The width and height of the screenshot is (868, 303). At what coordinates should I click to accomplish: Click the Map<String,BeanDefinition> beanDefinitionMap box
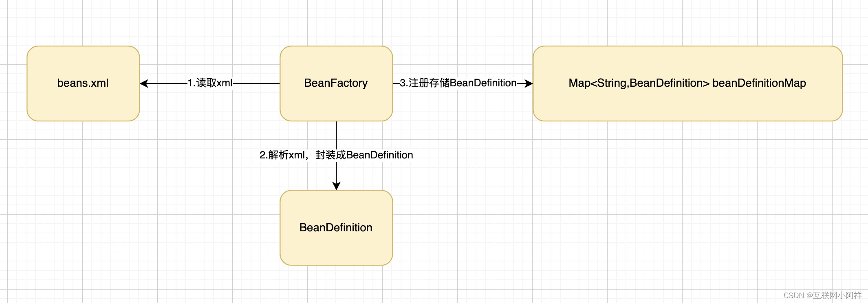(x=687, y=83)
